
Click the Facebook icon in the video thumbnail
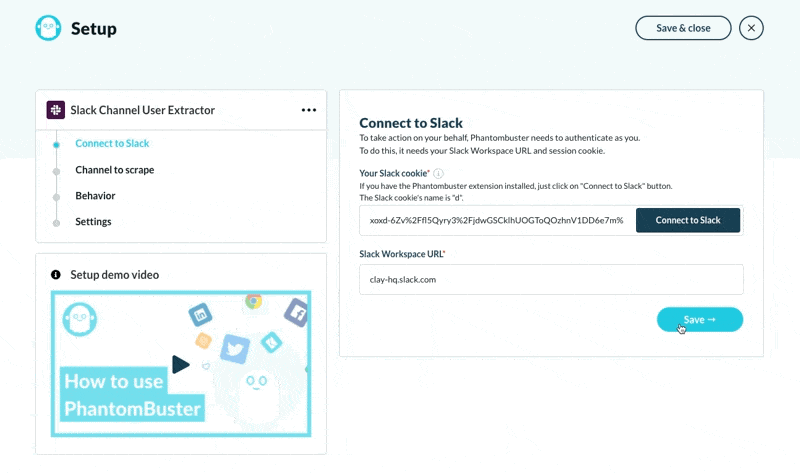(297, 312)
